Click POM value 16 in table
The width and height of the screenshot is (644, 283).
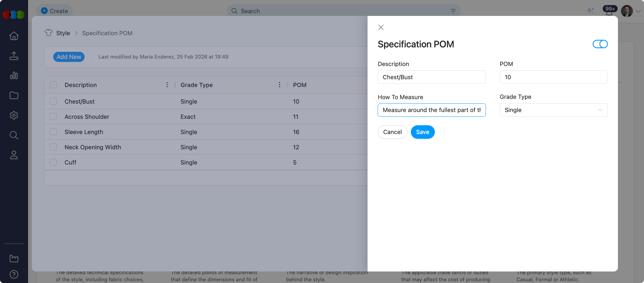tap(296, 132)
